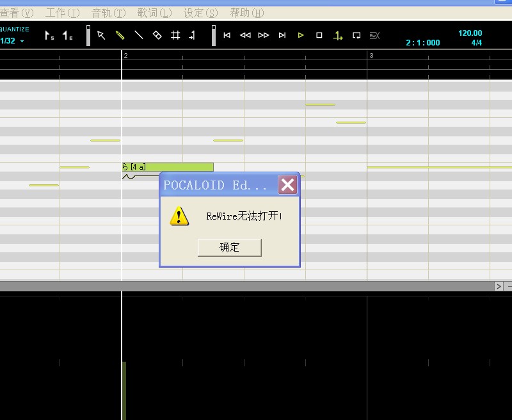
Task: Set the start marker icon
Action: pyautogui.click(x=49, y=35)
